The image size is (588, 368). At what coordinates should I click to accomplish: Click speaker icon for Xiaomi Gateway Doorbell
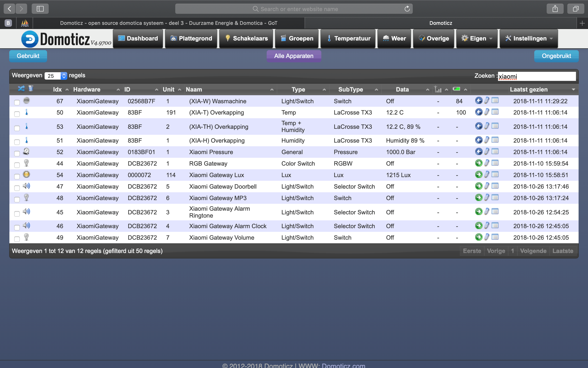click(x=26, y=186)
